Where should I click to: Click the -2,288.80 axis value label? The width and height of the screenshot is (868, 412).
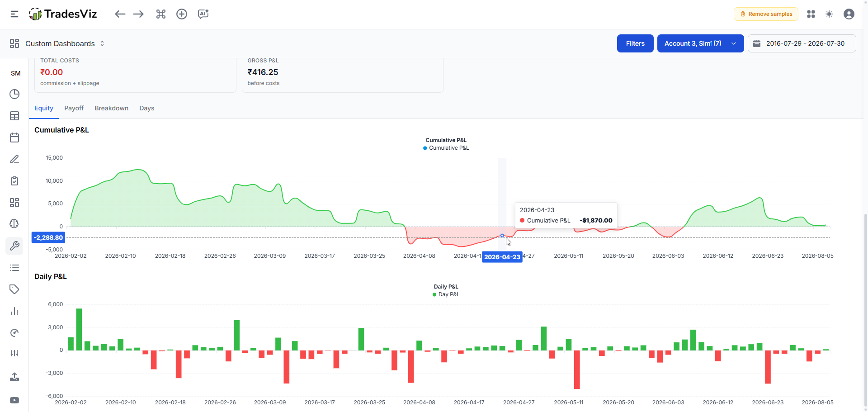tap(48, 237)
